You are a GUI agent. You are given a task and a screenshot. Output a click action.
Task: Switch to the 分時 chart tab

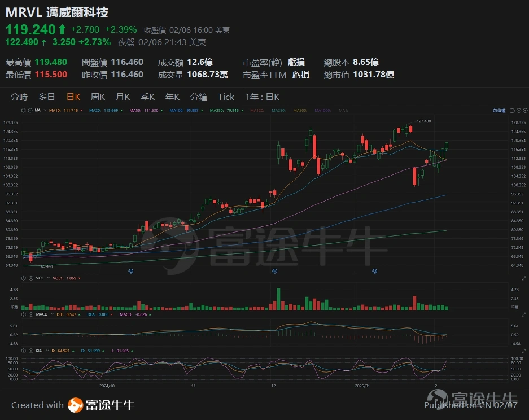tap(19, 97)
